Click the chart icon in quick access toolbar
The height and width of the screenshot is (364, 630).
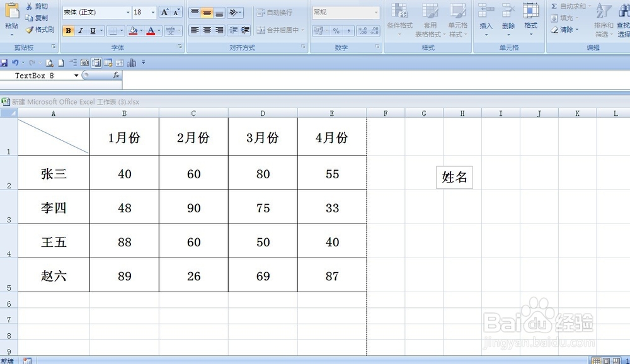click(x=132, y=63)
